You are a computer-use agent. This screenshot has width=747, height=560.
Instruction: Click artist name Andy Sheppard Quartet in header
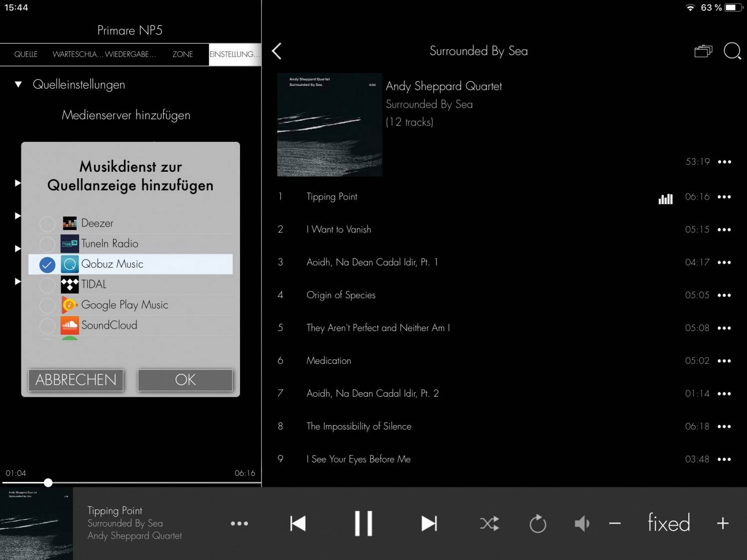click(x=444, y=86)
